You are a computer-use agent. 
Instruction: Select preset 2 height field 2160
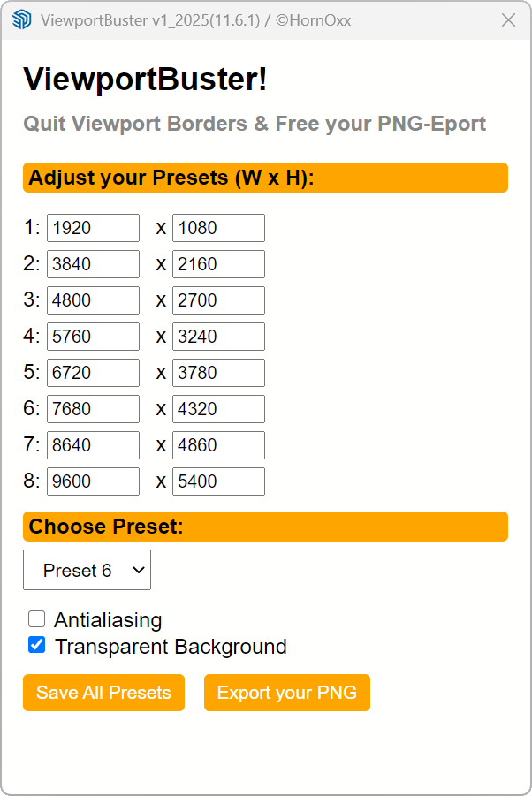tap(218, 264)
